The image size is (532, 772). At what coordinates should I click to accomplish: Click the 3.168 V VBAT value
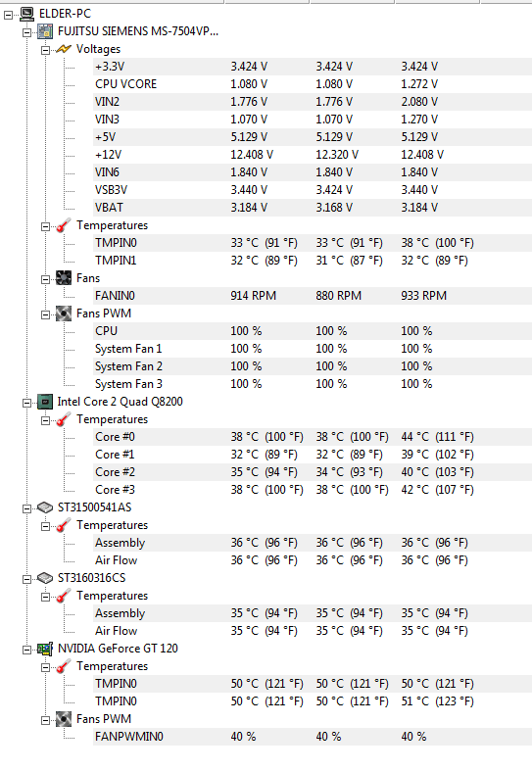[334, 208]
